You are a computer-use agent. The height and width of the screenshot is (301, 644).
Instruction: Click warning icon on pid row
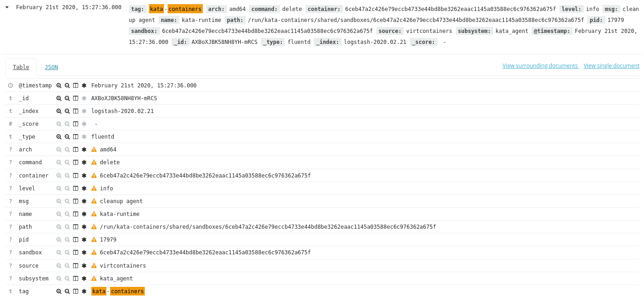(94, 240)
